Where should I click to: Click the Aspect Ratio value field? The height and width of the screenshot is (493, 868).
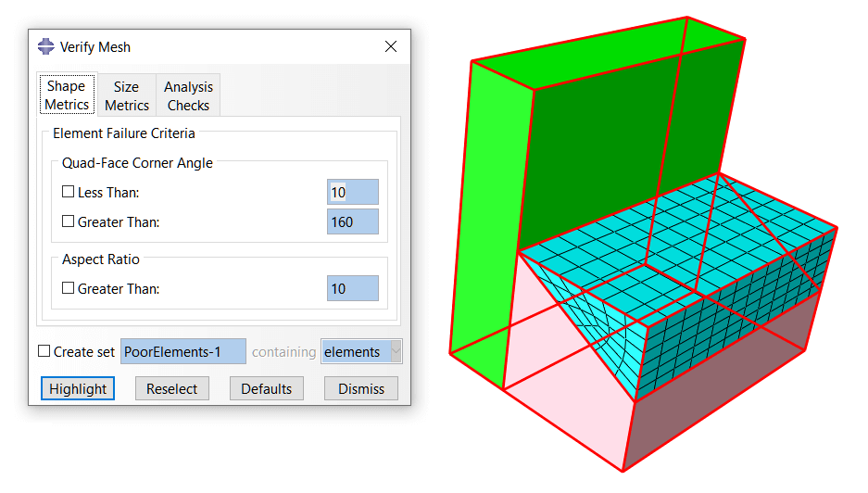pos(353,289)
